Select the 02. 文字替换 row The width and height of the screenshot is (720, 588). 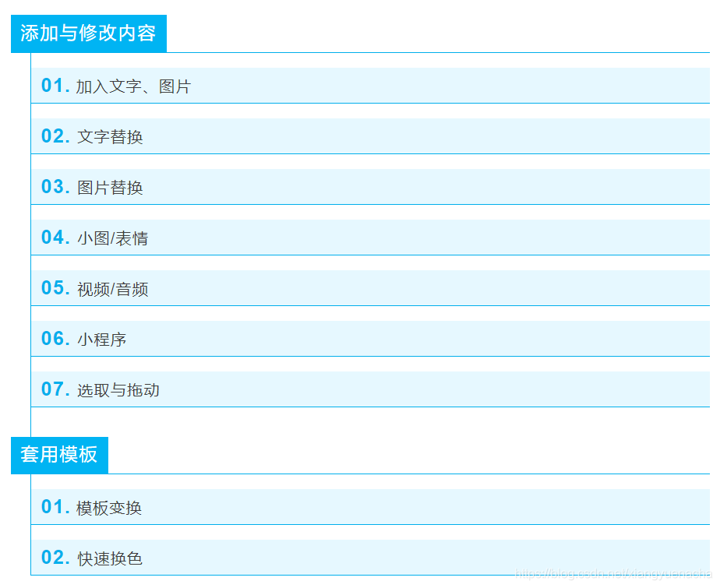[x=370, y=136]
